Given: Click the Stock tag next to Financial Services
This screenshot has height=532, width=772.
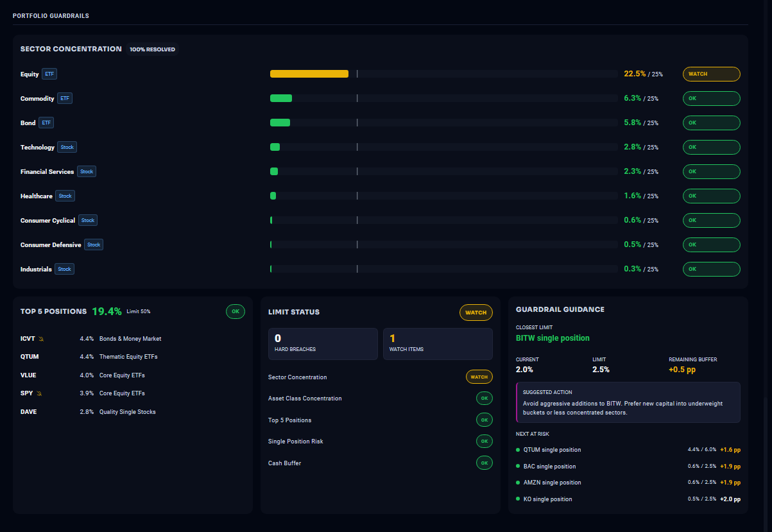Looking at the screenshot, I should pyautogui.click(x=87, y=171).
